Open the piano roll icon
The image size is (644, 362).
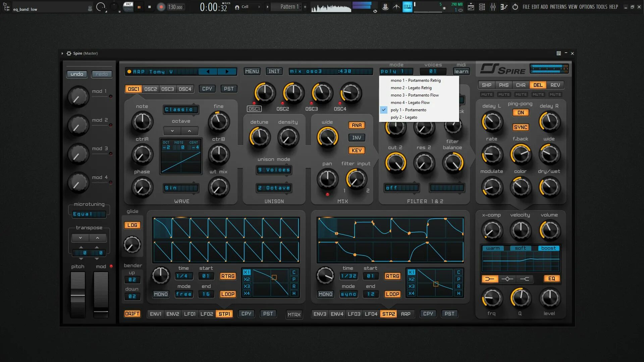click(x=504, y=7)
